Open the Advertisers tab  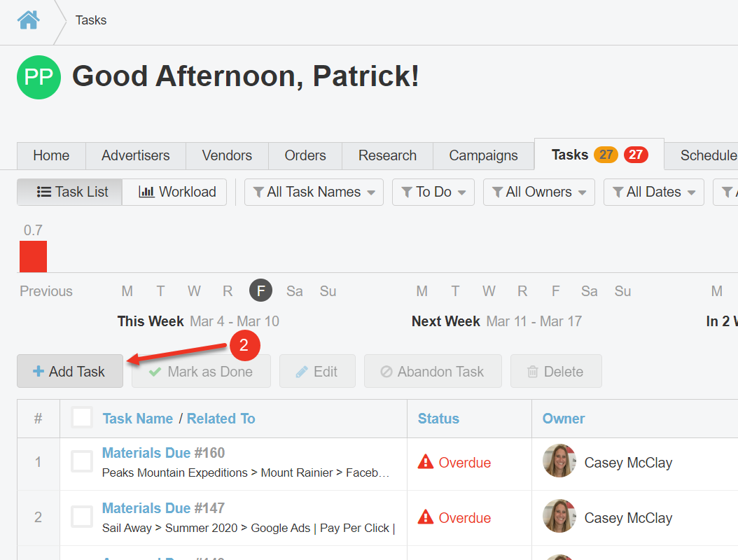coord(135,155)
